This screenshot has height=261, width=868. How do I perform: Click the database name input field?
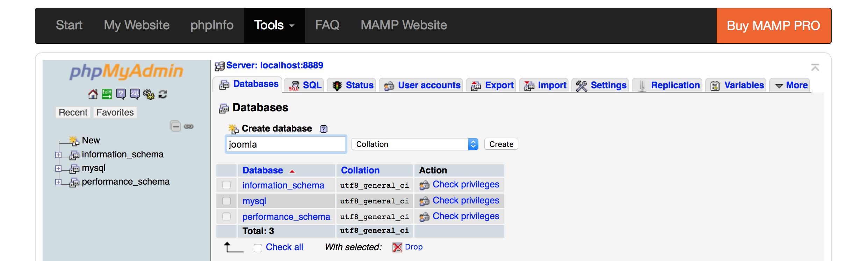(x=286, y=144)
